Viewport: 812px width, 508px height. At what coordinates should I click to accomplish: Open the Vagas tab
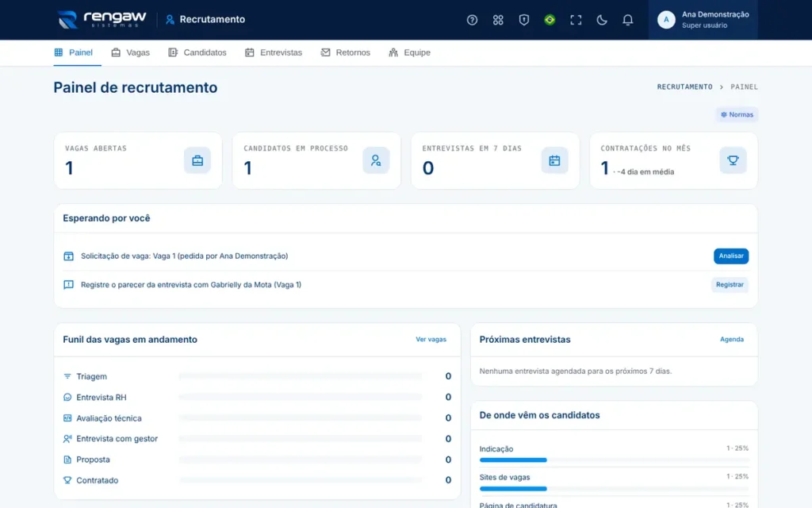131,52
